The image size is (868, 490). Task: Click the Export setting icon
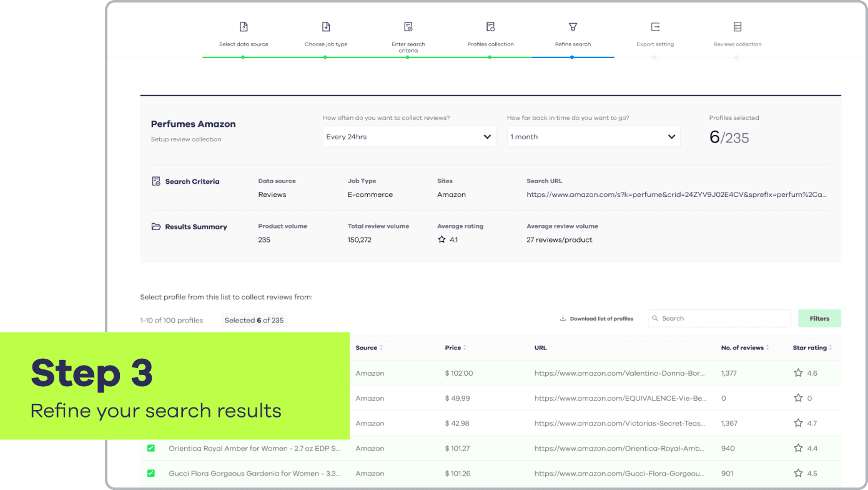655,27
